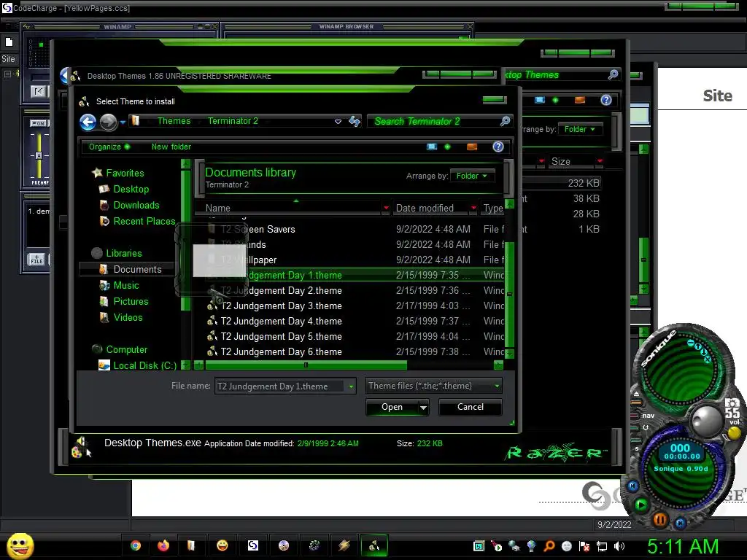Viewport: 747px width, 560px height.
Task: Select Pictures library
Action: click(x=131, y=301)
